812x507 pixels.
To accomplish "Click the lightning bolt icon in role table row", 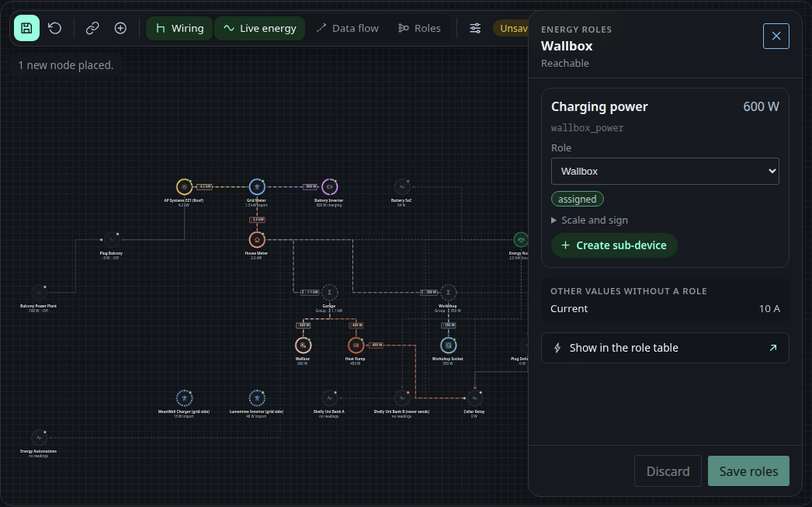I will 557,348.
